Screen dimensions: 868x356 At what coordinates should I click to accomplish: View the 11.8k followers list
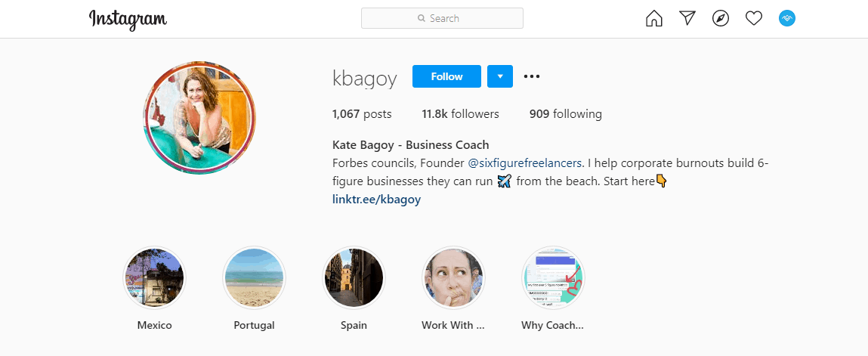pyautogui.click(x=460, y=114)
